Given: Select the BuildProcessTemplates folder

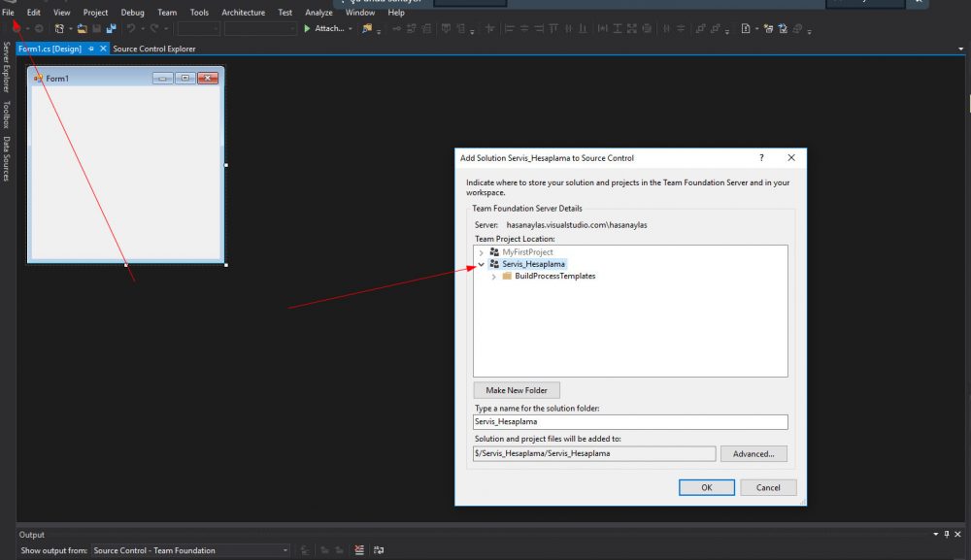Looking at the screenshot, I should pyautogui.click(x=554, y=276).
